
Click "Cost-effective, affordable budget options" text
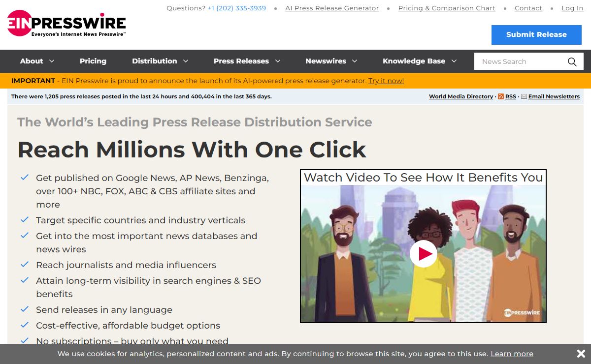click(128, 326)
